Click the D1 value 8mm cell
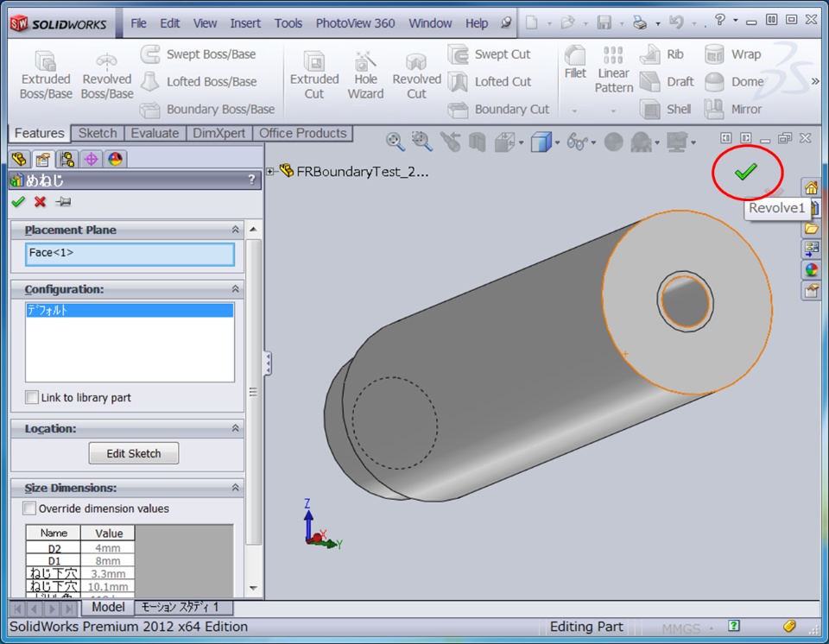The image size is (829, 644). pyautogui.click(x=107, y=560)
